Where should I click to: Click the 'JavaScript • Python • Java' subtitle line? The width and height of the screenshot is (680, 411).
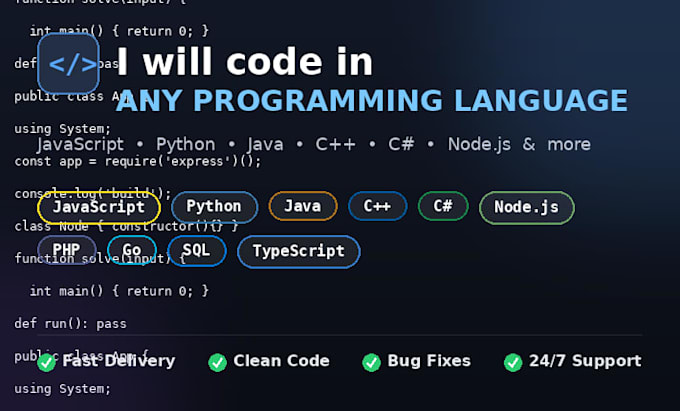tap(314, 144)
